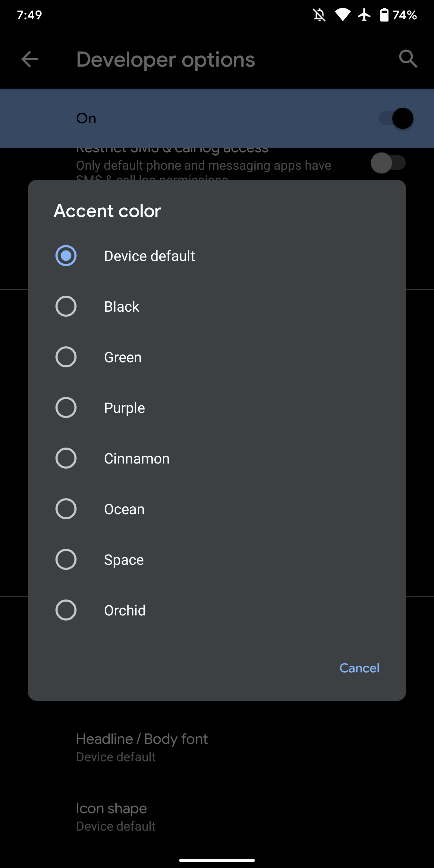
Task: Click the Accent color dialog title
Action: click(107, 211)
